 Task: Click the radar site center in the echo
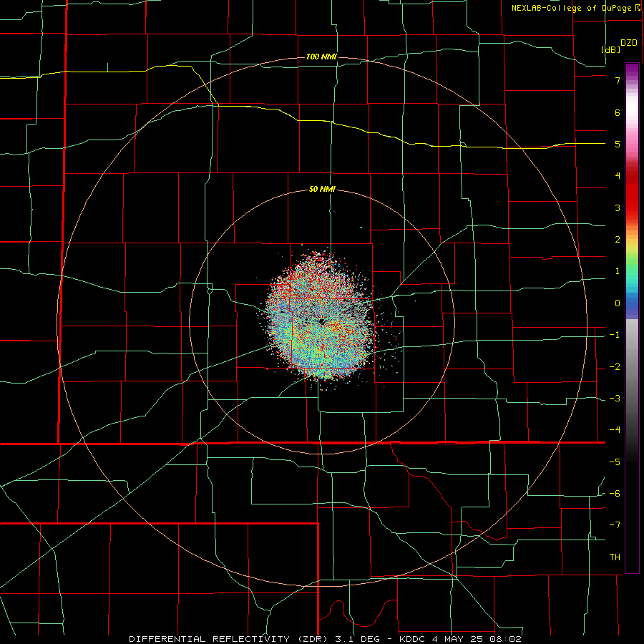coord(322,321)
